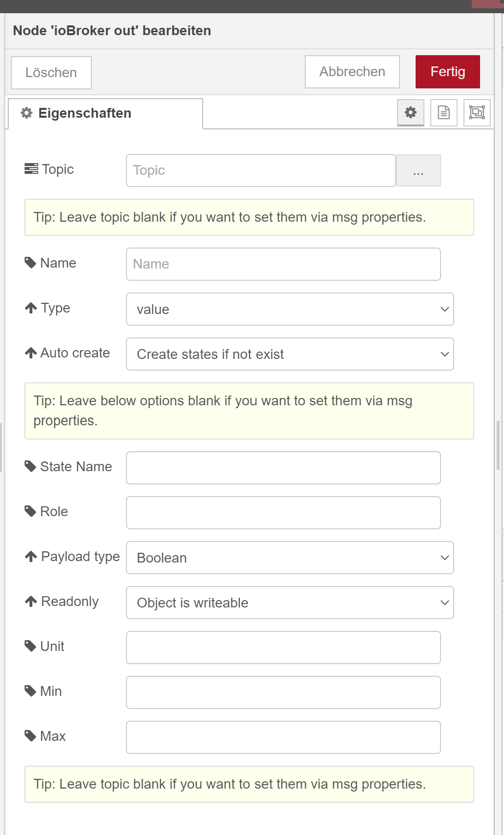Click the tag icon beside Name

pos(30,263)
